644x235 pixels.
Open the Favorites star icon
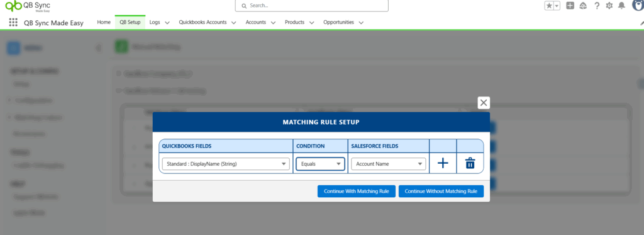tap(549, 5)
